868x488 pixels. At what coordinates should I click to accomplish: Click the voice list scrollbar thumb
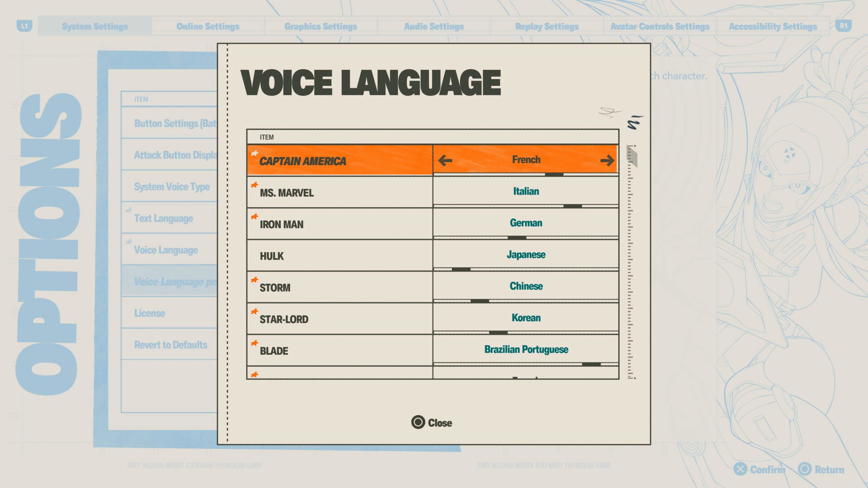[x=632, y=157]
